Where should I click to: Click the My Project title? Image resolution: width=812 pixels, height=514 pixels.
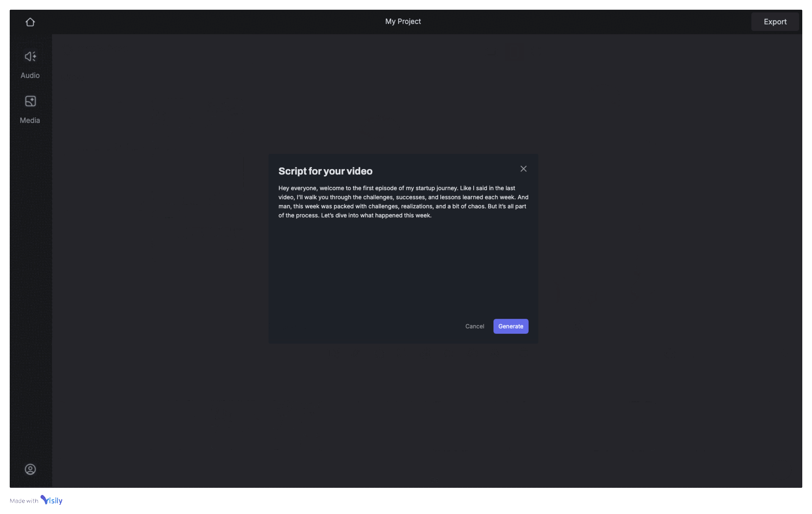coord(403,22)
